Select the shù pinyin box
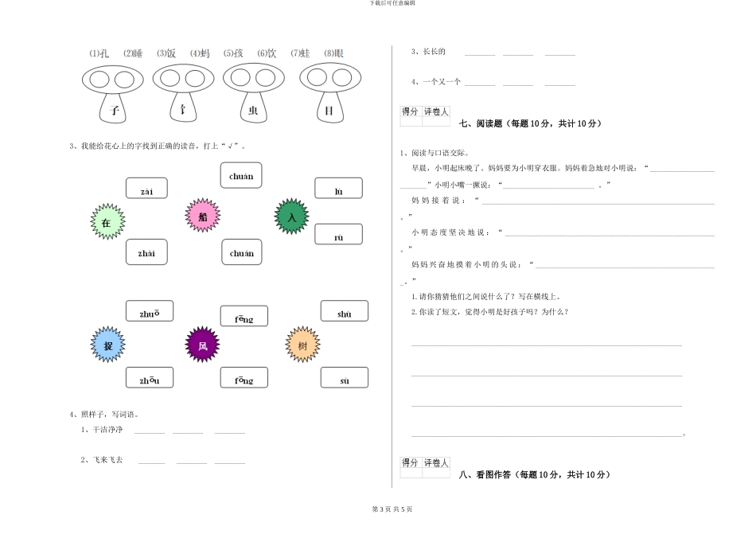The height and width of the screenshot is (534, 756). point(345,311)
